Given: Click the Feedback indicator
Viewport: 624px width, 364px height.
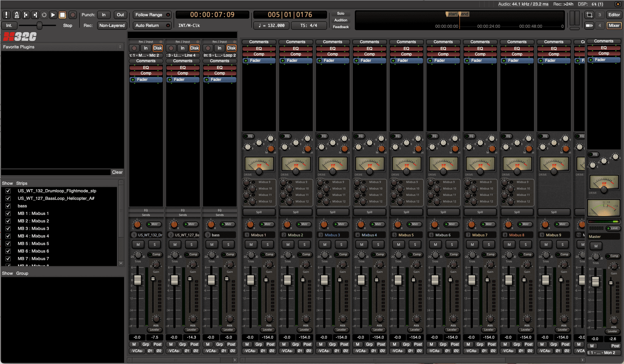Looking at the screenshot, I should [x=341, y=27].
